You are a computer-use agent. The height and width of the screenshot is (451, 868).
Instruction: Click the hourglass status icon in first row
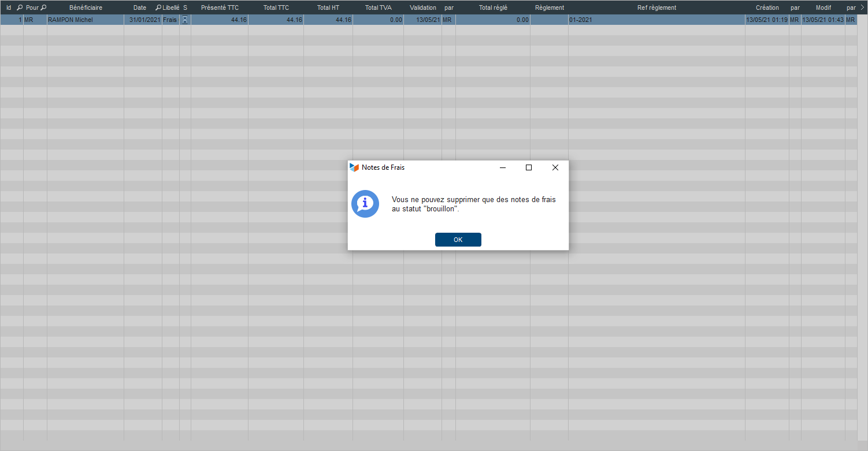point(185,20)
